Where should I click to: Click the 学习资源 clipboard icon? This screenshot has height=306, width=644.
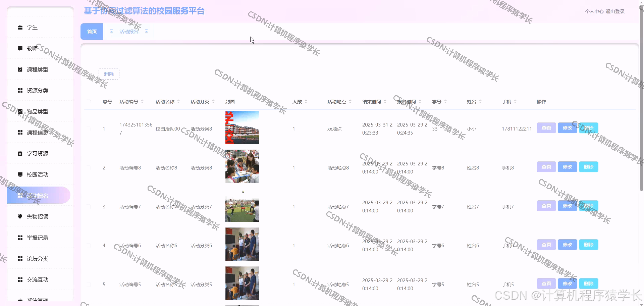20,153
